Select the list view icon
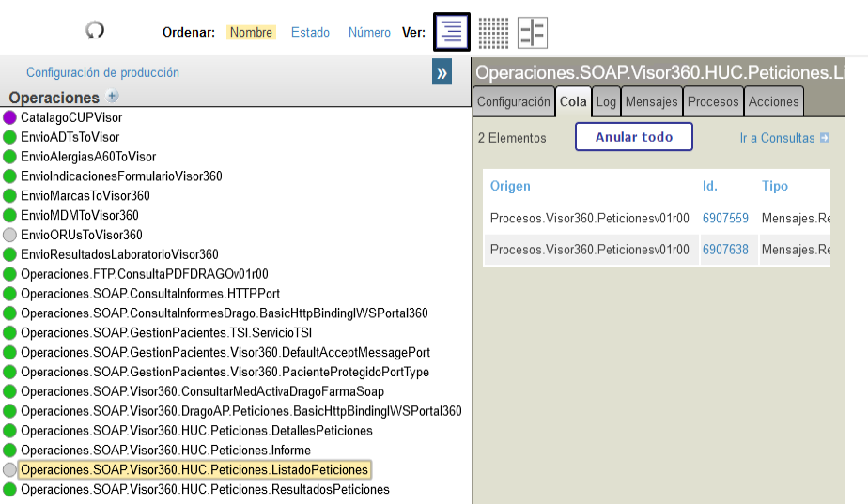 click(x=451, y=32)
